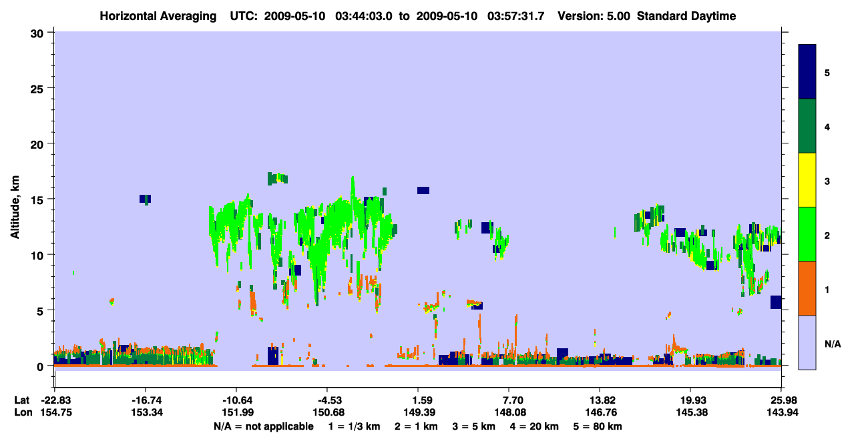
Task: Click the y-axis tick label 20
Action: pyautogui.click(x=39, y=143)
